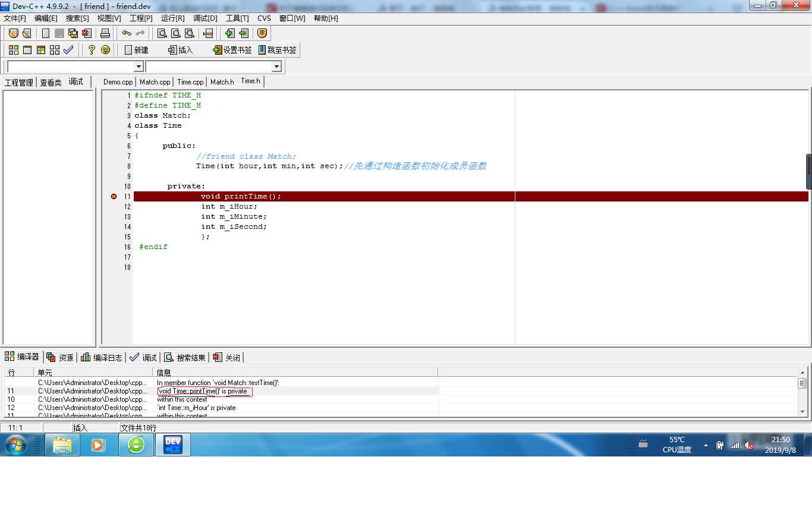Open the 文件[F] menu

[x=15, y=18]
